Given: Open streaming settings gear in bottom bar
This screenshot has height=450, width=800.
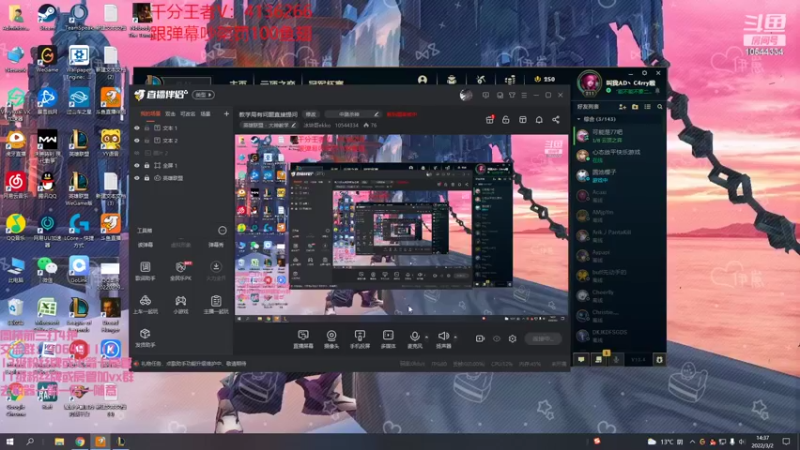Looking at the screenshot, I should pyautogui.click(x=512, y=339).
